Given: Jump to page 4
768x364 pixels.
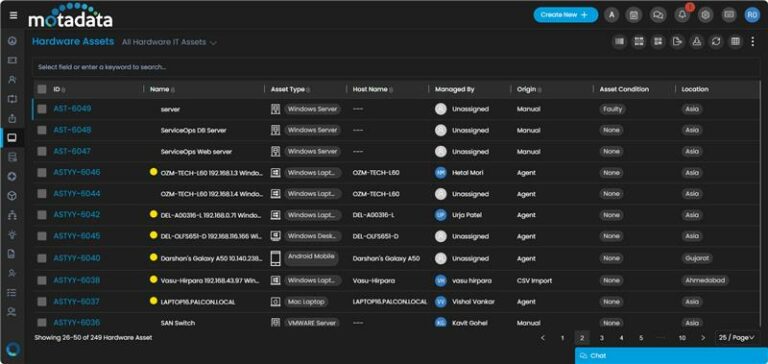Looking at the screenshot, I should click(x=621, y=338).
